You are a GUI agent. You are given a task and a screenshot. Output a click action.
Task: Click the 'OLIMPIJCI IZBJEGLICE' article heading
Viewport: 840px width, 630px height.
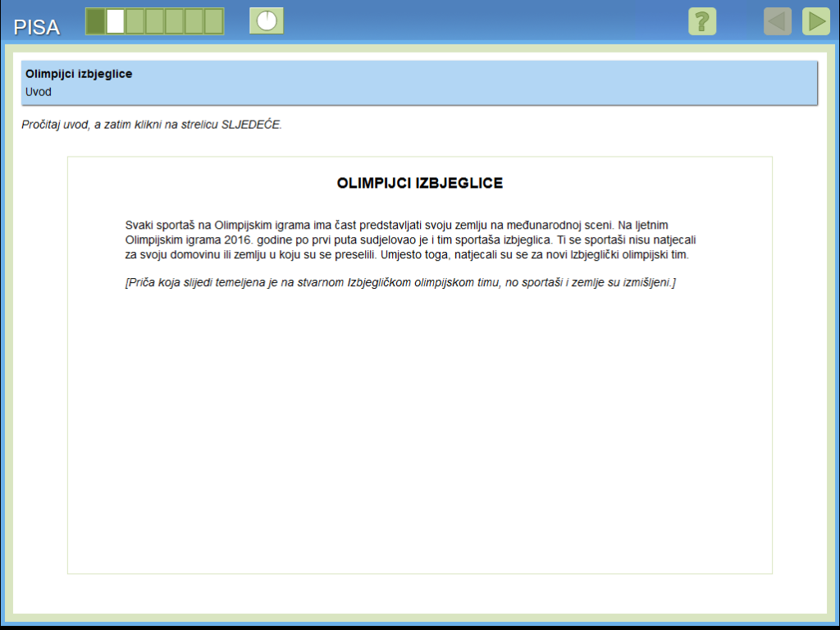click(x=419, y=183)
